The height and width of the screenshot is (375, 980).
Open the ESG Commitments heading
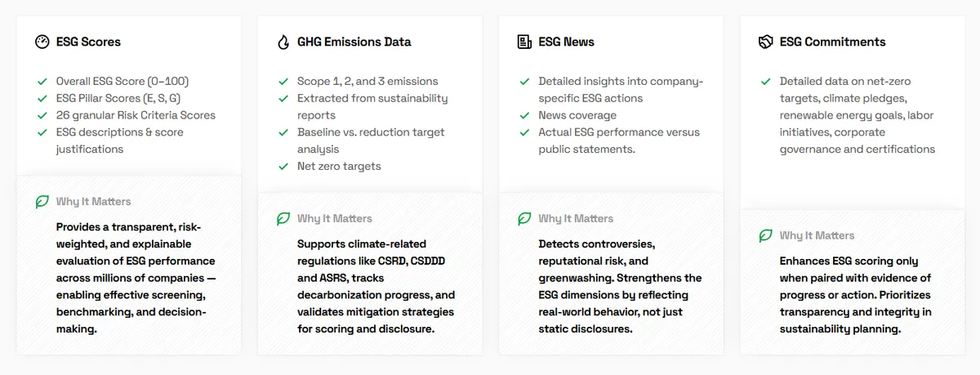click(832, 42)
